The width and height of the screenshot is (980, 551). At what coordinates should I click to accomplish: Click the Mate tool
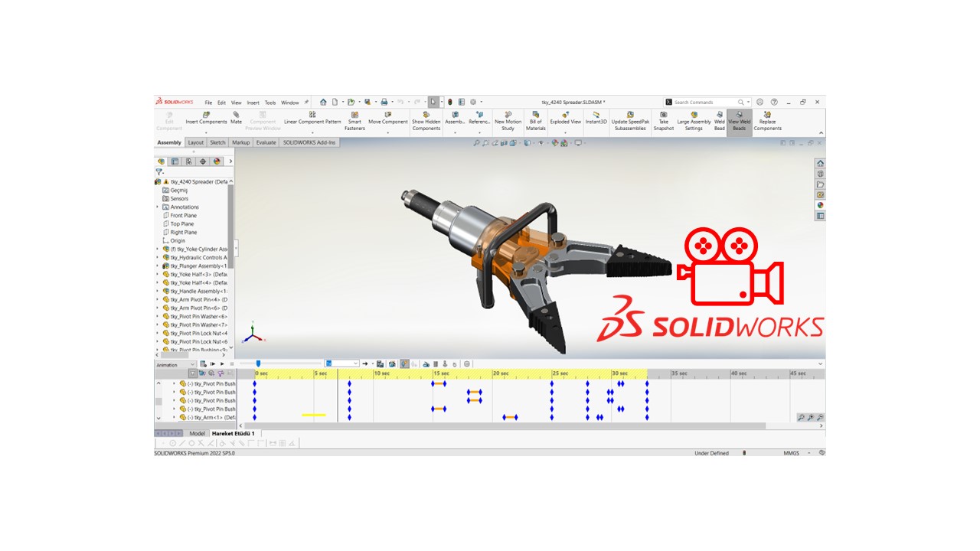click(x=236, y=118)
